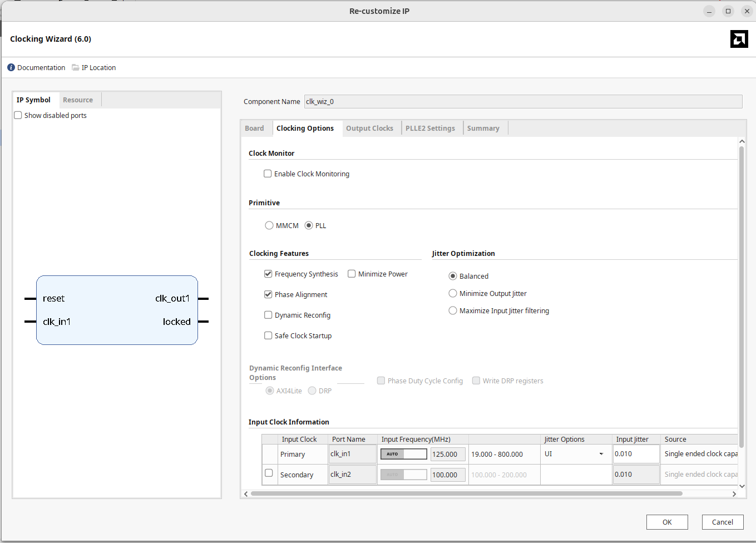Enable Clock Monitoring checkbox
This screenshot has width=756, height=543.
(x=268, y=174)
